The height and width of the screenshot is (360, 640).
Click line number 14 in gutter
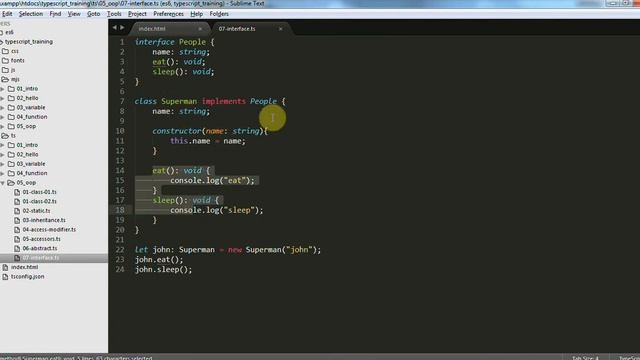click(x=120, y=171)
